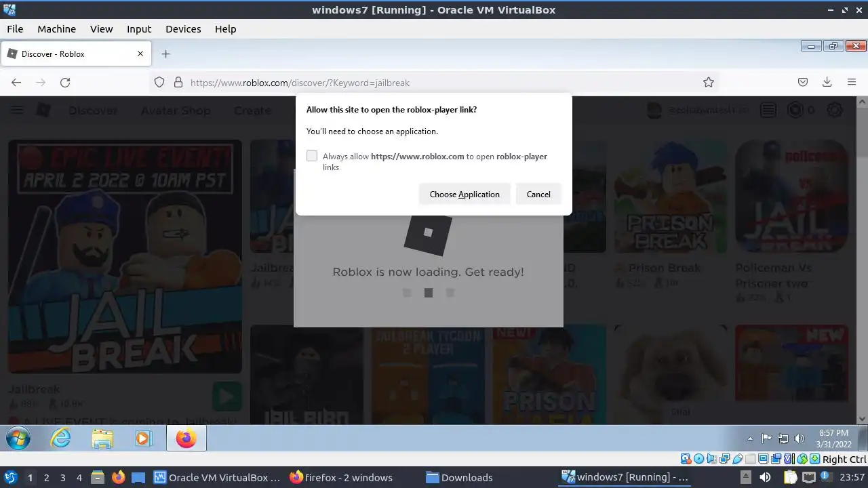This screenshot has height=488, width=868.
Task: Open the Create link in Roblox header
Action: point(252,110)
